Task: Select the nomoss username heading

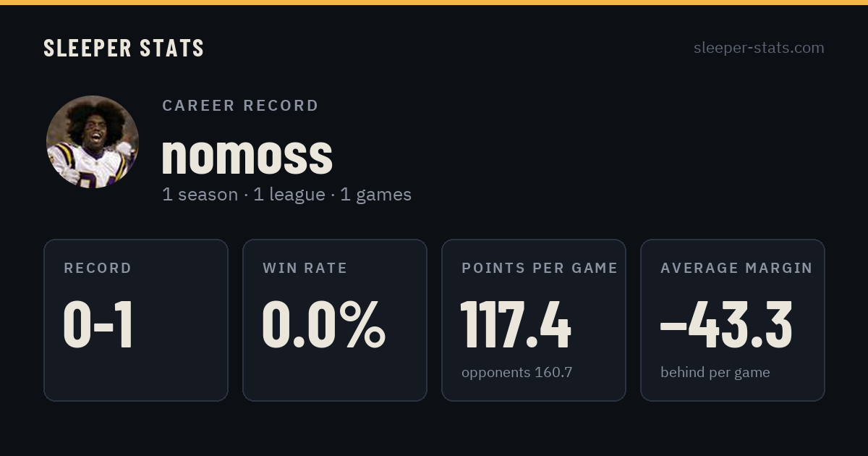Action: point(247,154)
